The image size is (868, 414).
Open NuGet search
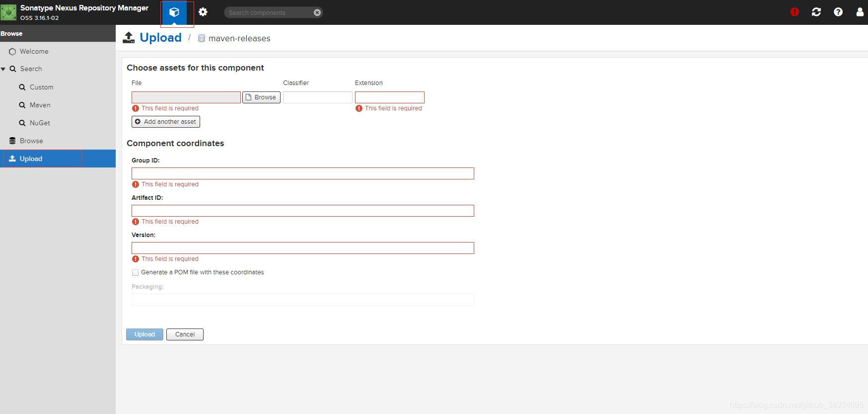tap(58, 123)
